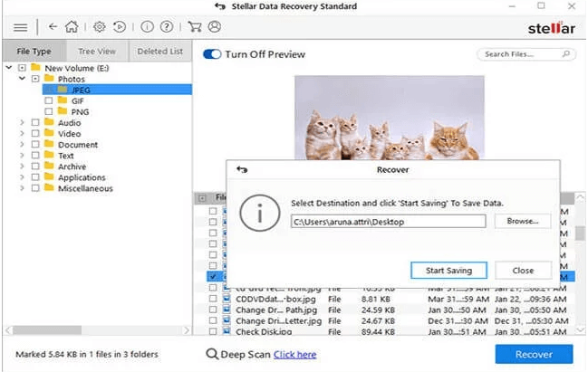Click the Photos folder icon
Image resolution: width=588 pixels, height=372 pixels.
49,79
